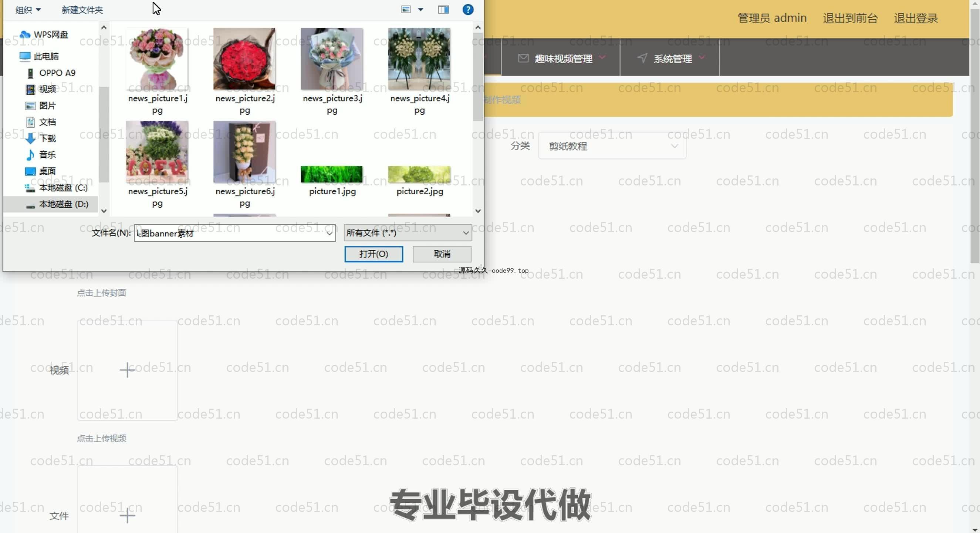Image resolution: width=980 pixels, height=533 pixels.
Task: Open the 组织 menu
Action: [x=28, y=10]
